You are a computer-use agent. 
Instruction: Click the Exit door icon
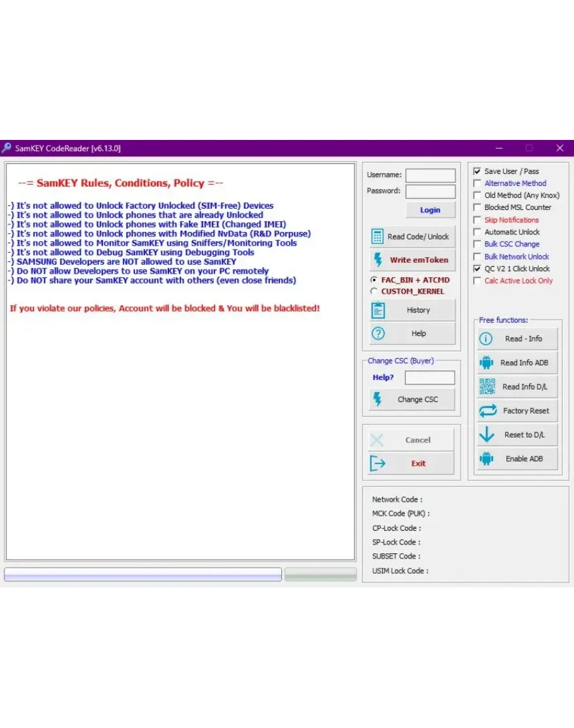(377, 463)
